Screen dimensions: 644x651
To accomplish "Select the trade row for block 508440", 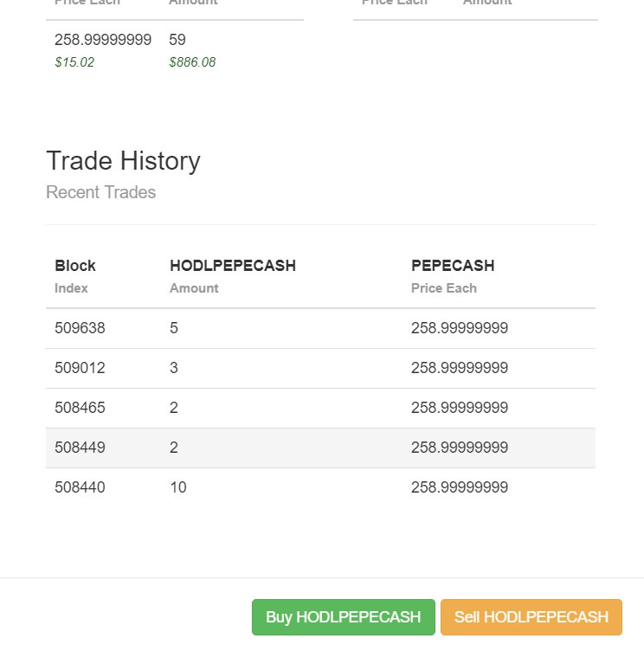I will pyautogui.click(x=320, y=487).
